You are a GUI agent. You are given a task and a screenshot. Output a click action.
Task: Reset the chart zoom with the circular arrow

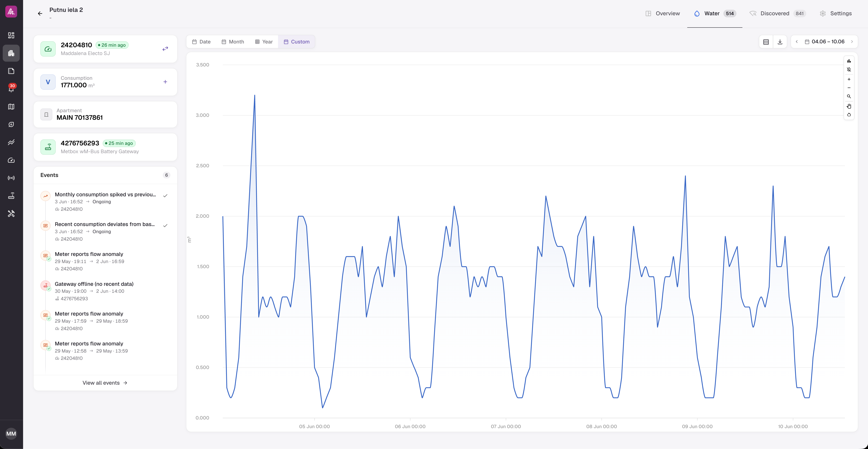(x=849, y=115)
